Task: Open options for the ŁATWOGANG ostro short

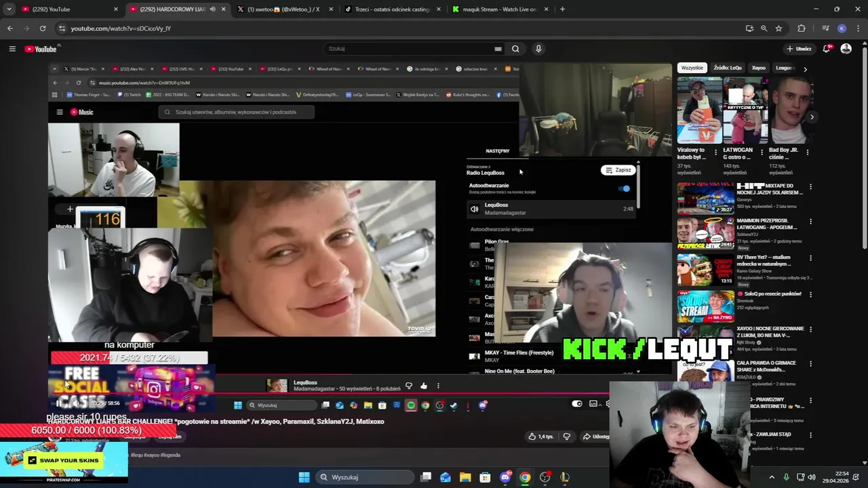Action: coord(762,152)
